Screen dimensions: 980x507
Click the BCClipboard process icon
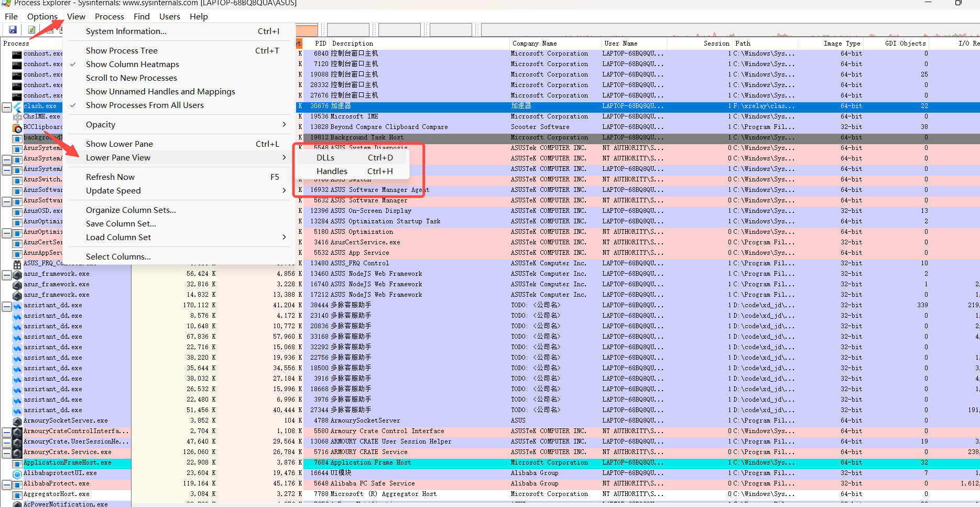pos(17,127)
